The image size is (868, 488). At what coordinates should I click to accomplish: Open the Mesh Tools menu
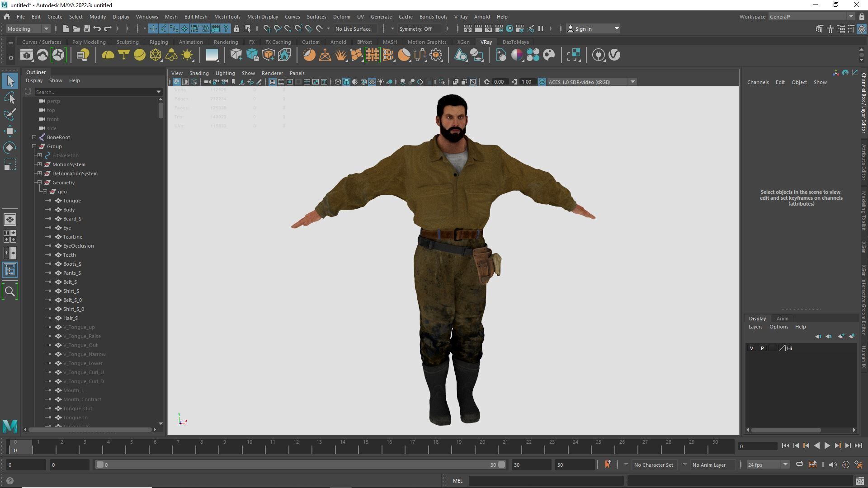227,17
